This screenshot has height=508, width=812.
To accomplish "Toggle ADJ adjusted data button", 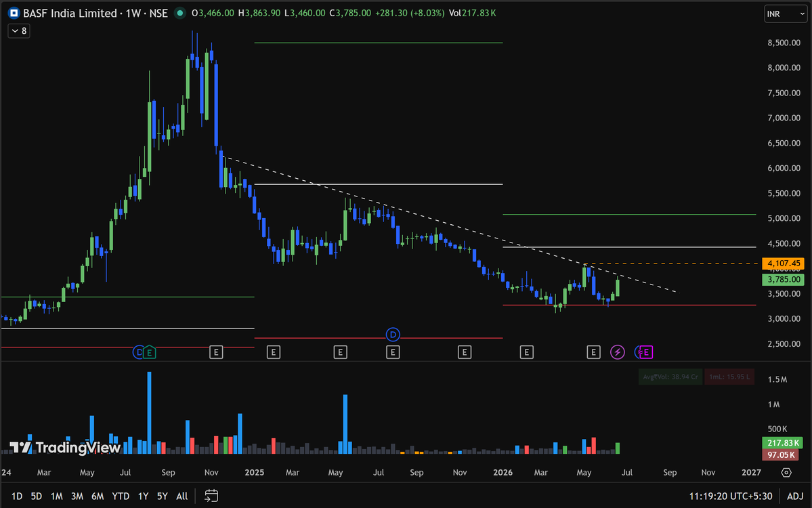I will [795, 496].
